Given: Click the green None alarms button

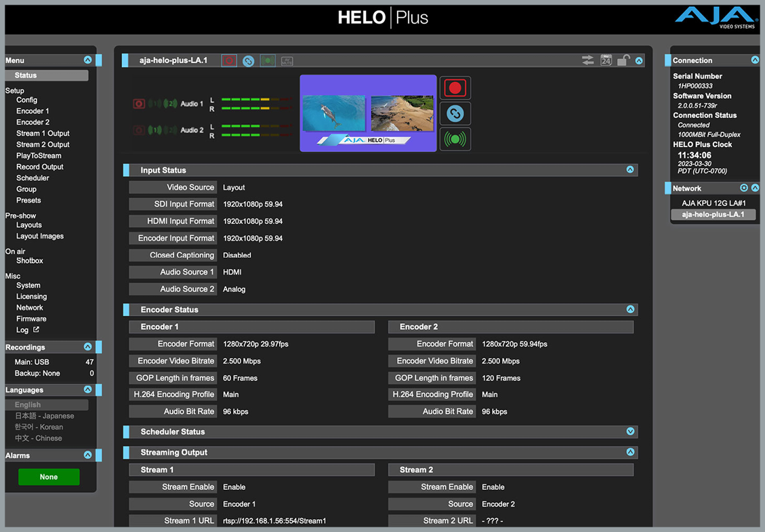Looking at the screenshot, I should pos(49,477).
